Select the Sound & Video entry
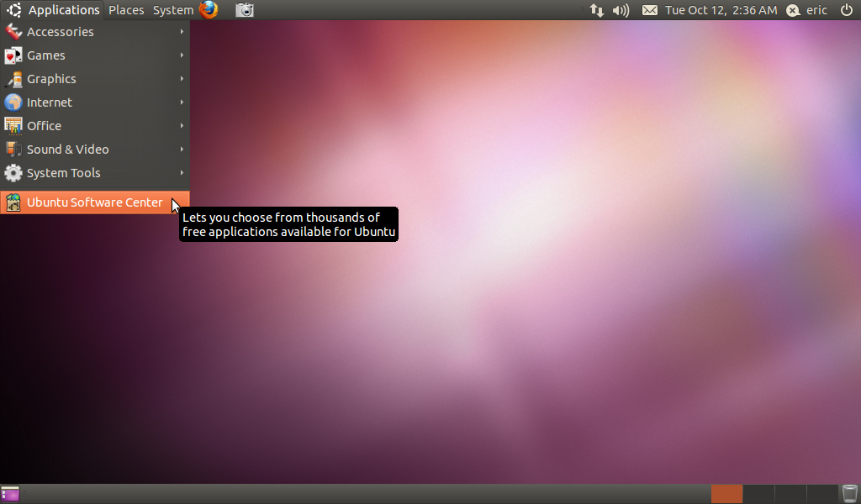The width and height of the screenshot is (861, 504). coord(95,150)
